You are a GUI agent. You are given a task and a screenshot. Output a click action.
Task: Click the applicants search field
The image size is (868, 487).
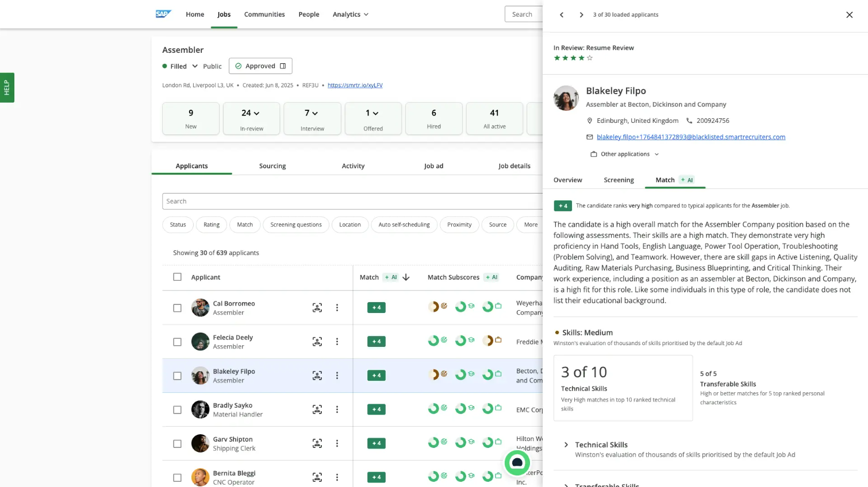[x=352, y=201]
